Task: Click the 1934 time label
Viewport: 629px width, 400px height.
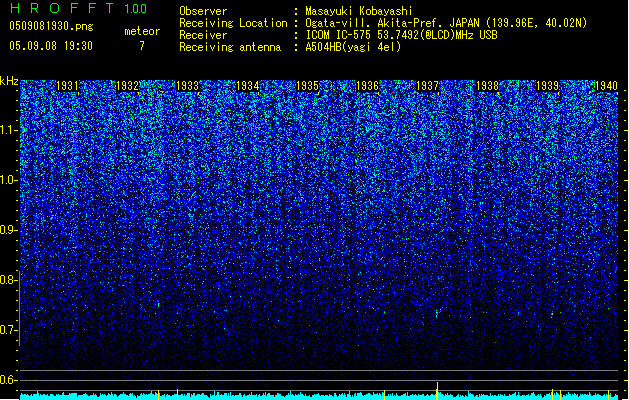Action: (248, 86)
